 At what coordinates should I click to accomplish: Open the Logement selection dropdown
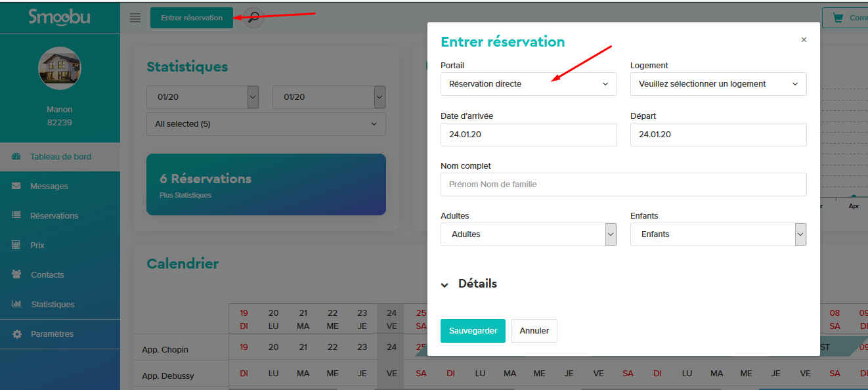coord(718,84)
